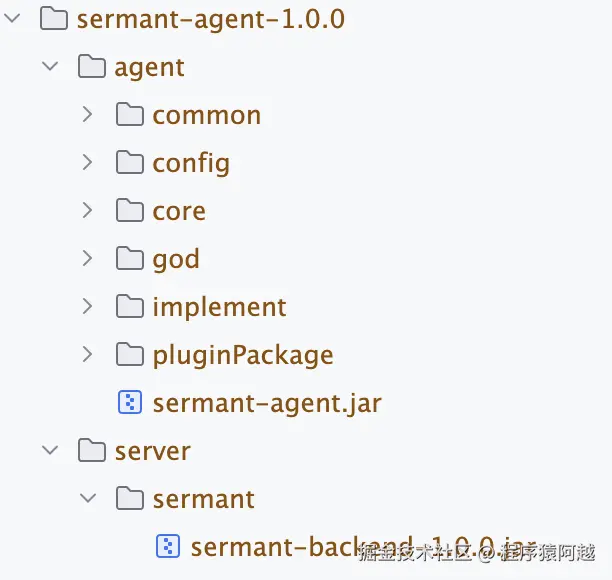Expand the core folder chevron

[88, 211]
